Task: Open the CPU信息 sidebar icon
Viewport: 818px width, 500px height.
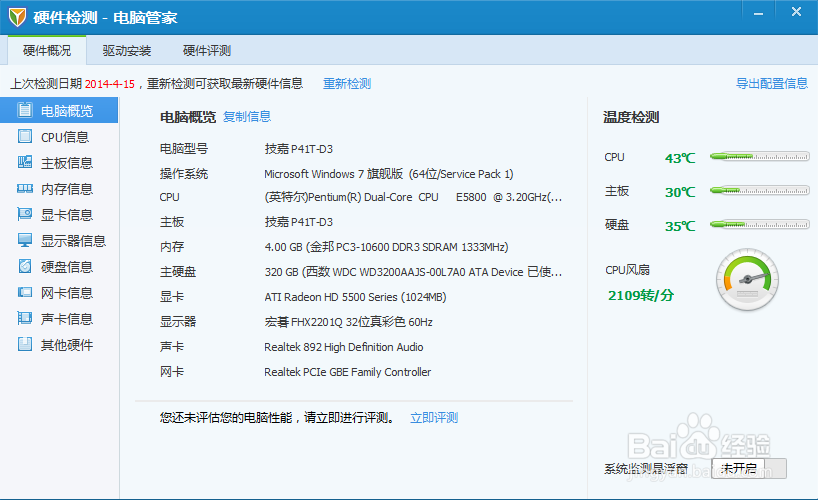Action: coord(25,136)
